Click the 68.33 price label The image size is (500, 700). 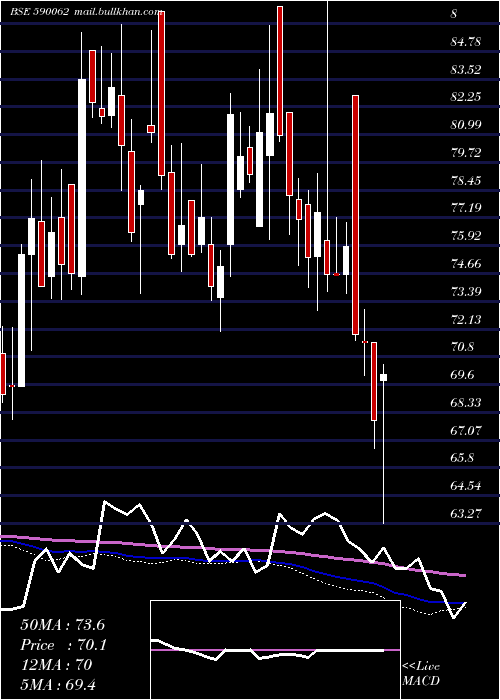pos(466,403)
